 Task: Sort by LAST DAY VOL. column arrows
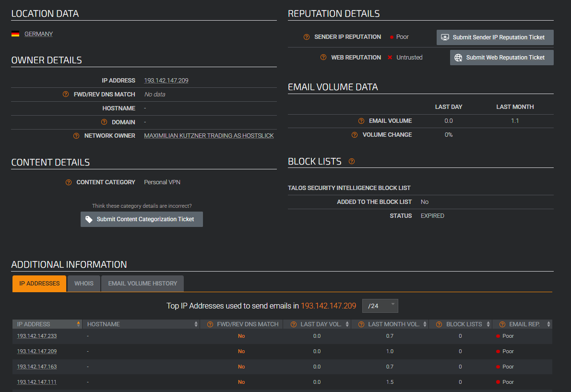(x=347, y=324)
